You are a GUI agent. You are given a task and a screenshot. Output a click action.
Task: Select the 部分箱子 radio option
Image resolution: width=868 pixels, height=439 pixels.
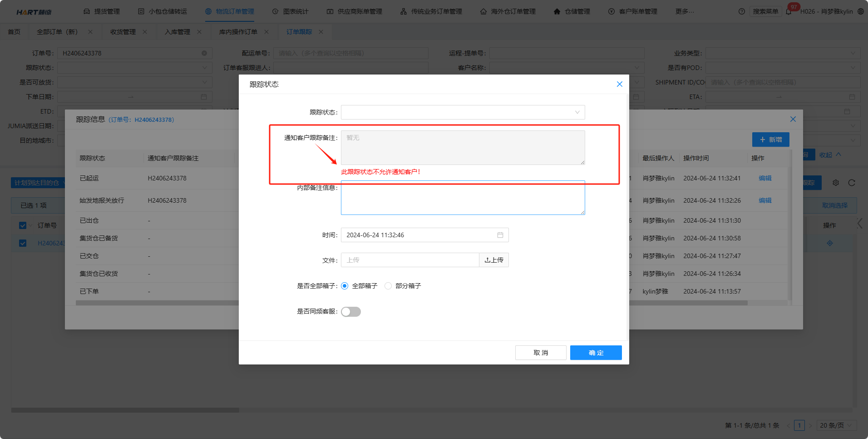coord(388,286)
